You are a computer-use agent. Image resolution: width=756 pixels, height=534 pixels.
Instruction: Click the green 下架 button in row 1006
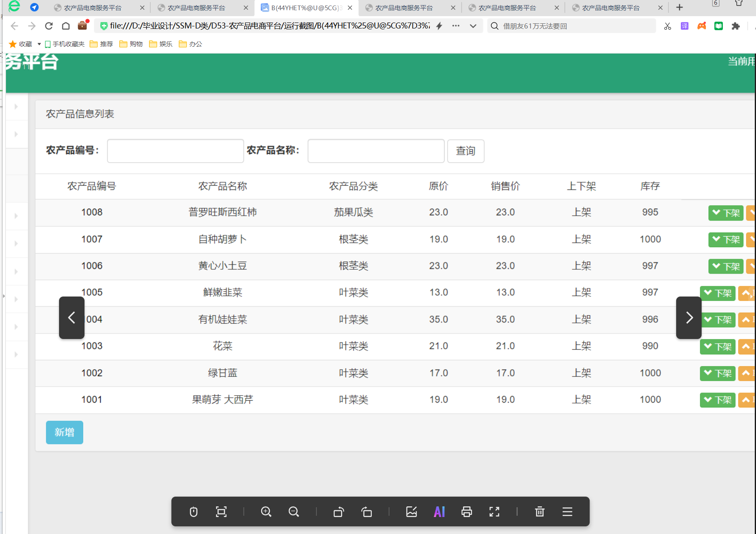click(726, 266)
